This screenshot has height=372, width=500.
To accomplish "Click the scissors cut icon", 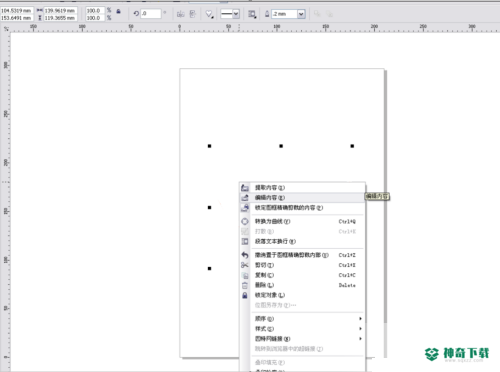I will tap(245, 265).
